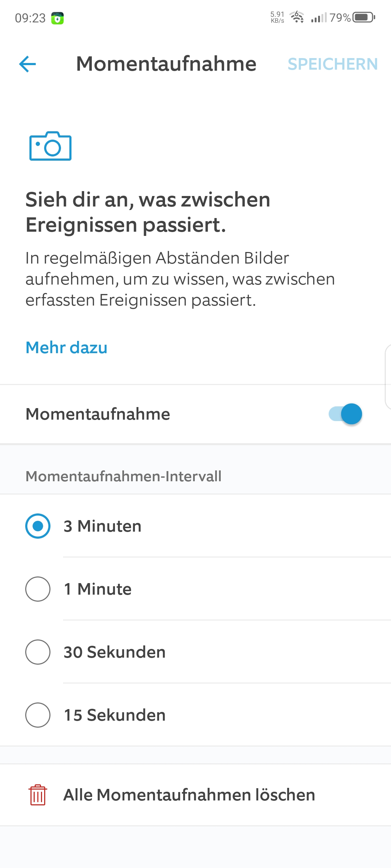391x868 pixels.
Task: Select the 3 Minuten radio button
Action: tap(38, 526)
